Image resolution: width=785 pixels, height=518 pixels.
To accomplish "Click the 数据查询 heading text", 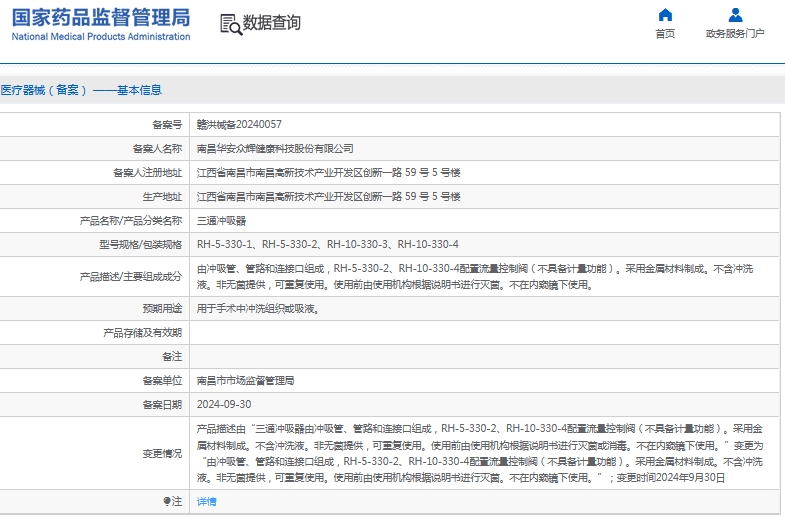I will (x=272, y=23).
